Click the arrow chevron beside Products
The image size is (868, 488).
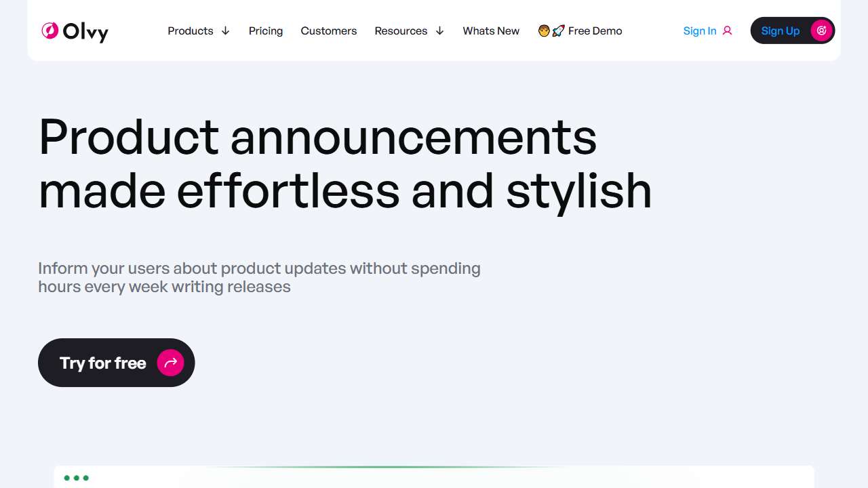point(225,30)
